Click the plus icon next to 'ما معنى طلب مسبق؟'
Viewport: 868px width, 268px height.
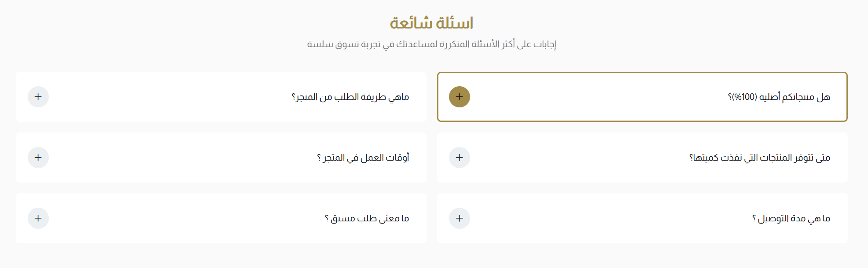pyautogui.click(x=39, y=217)
